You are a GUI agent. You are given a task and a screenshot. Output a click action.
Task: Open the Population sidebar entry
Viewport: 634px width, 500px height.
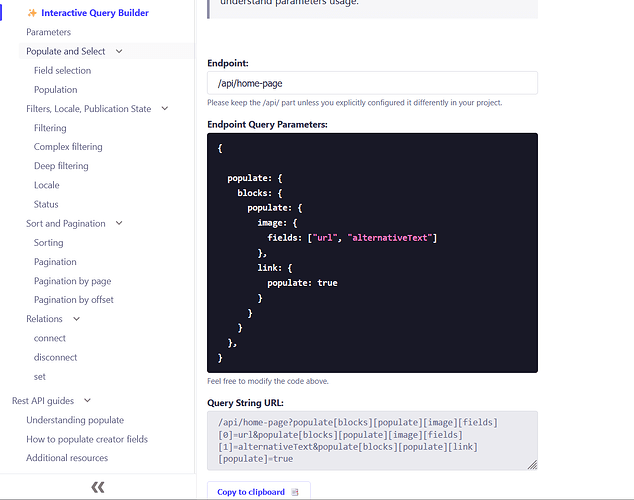coord(55,89)
